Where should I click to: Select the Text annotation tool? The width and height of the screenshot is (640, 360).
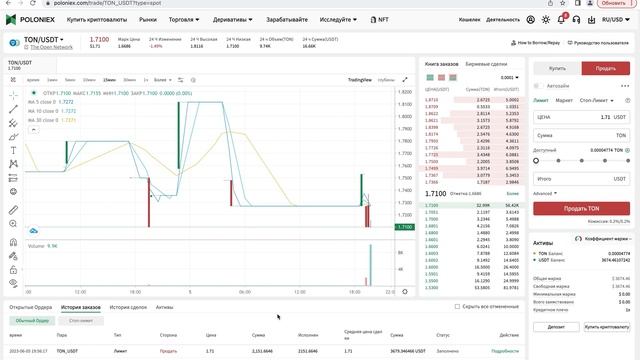point(13,150)
